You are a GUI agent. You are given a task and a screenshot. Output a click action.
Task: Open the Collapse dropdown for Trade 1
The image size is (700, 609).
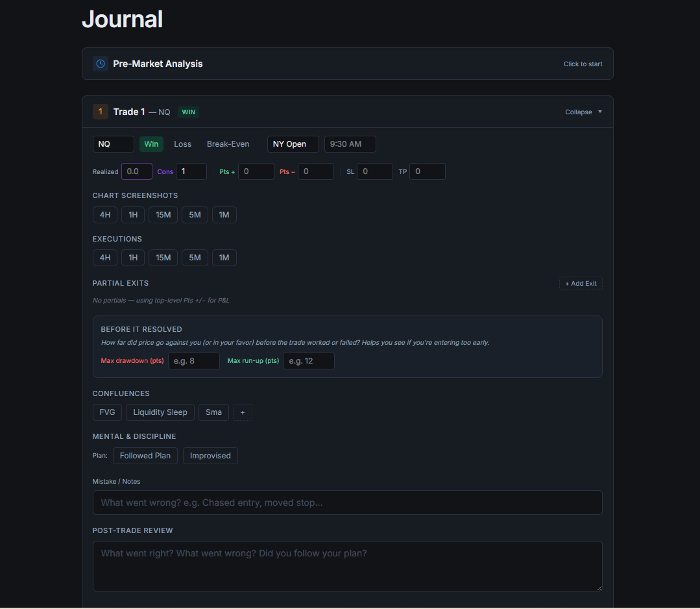pyautogui.click(x=582, y=112)
